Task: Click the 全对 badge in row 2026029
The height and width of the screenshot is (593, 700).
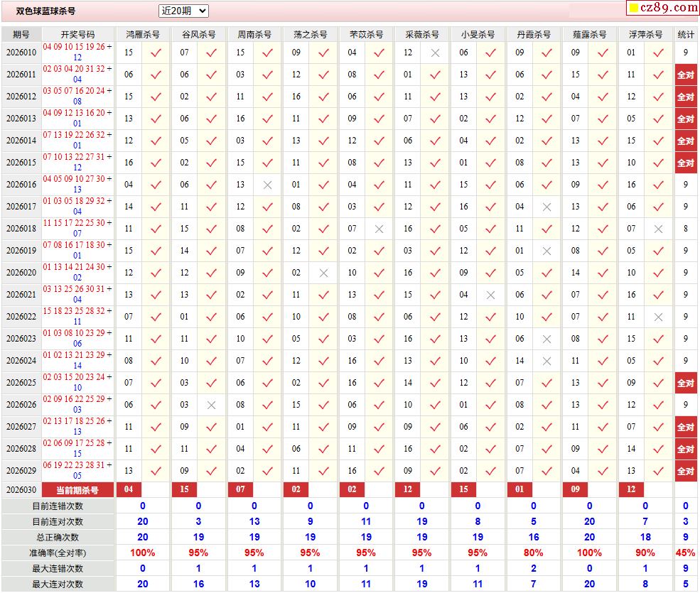Action: [x=686, y=471]
